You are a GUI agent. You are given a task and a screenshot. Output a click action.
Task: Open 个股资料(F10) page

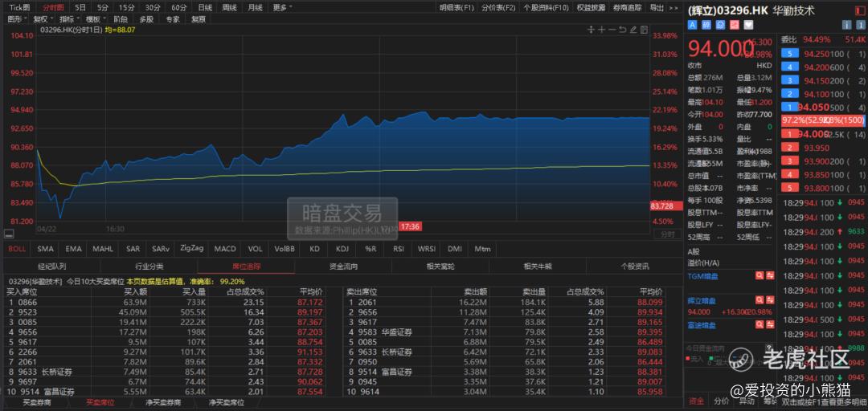[x=546, y=8]
